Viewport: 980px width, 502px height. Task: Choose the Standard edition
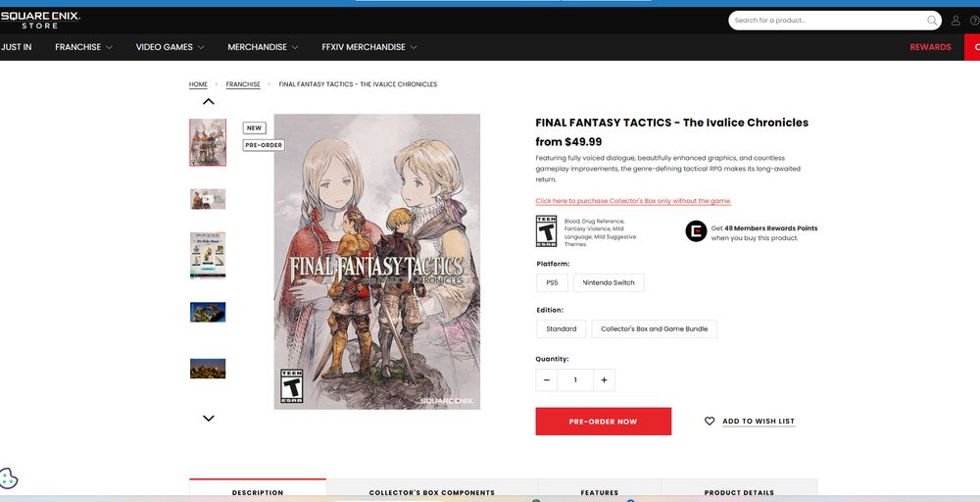pyautogui.click(x=562, y=328)
